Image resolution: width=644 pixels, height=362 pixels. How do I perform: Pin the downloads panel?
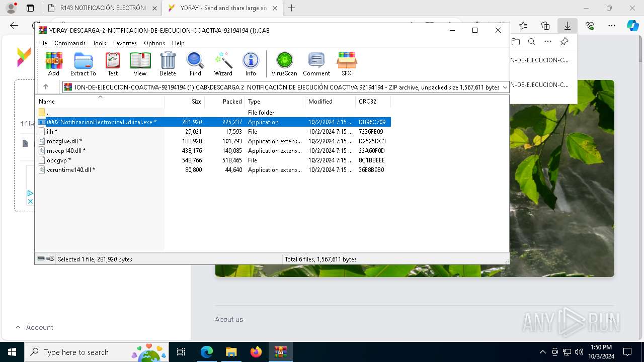coord(564,42)
